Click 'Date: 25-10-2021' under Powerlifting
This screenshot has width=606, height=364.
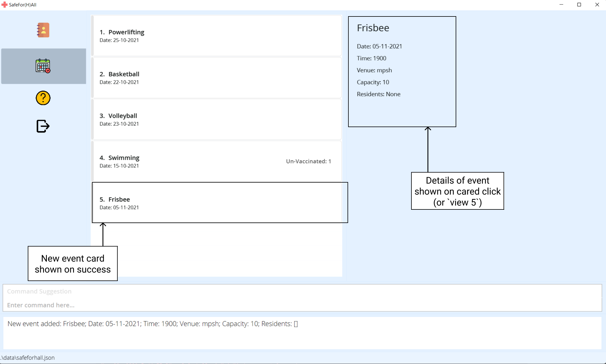tap(119, 40)
